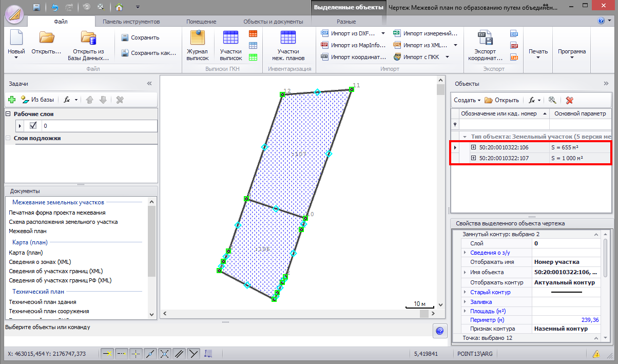Viewport: 618px width, 364px height.
Task: Collapse Задачи panel with « chevrons
Action: click(x=149, y=83)
